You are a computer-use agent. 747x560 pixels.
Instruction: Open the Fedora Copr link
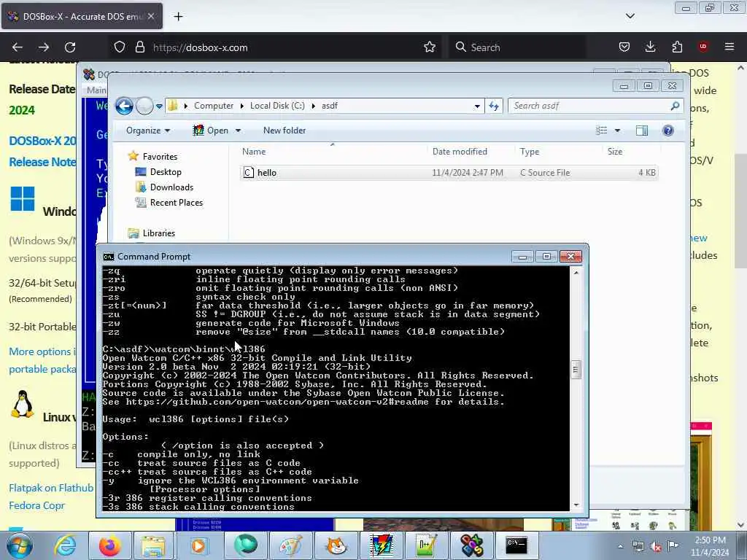click(x=36, y=505)
